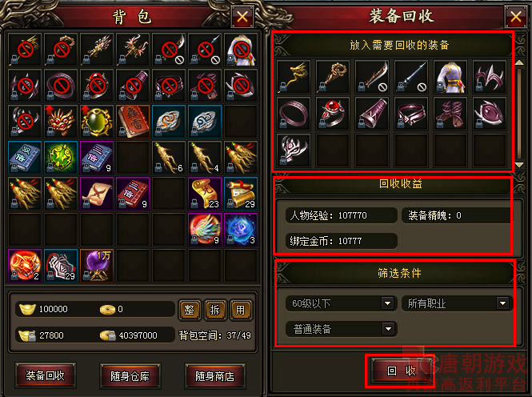
Task: Select the ginseng stack with count 6
Action: tap(169, 158)
